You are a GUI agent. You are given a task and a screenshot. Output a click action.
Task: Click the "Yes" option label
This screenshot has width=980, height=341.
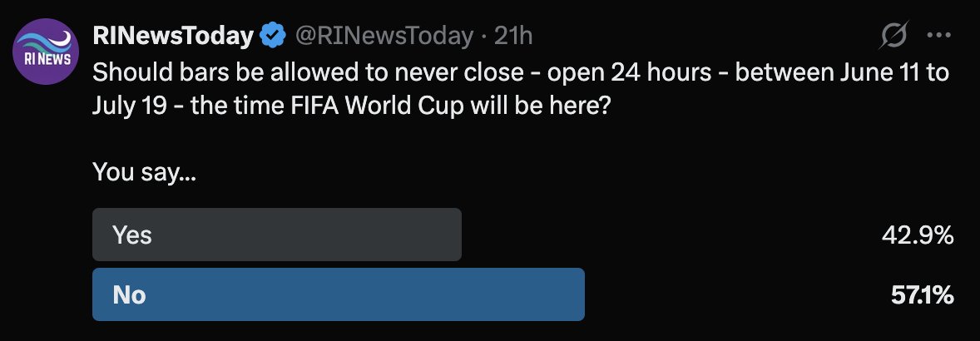tap(132, 235)
